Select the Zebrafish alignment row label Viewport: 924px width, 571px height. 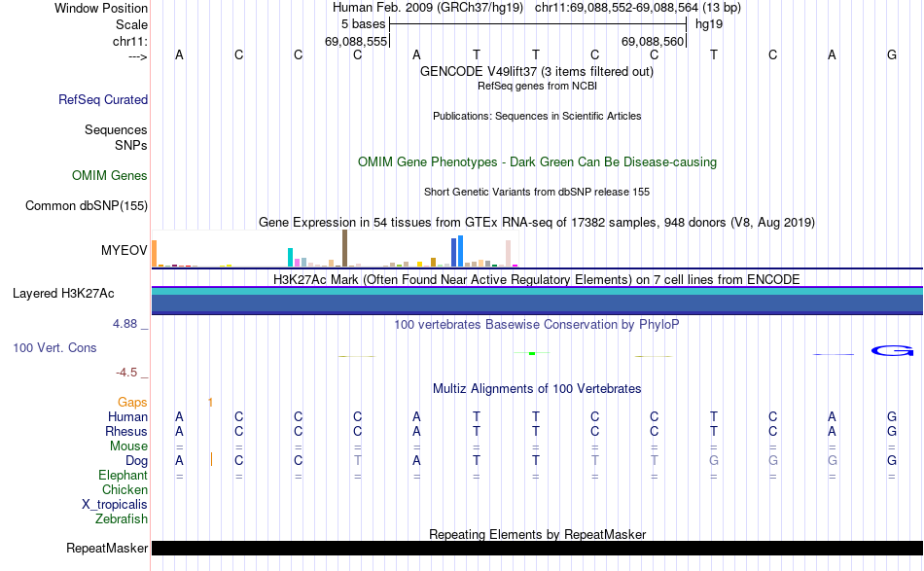coord(121,519)
